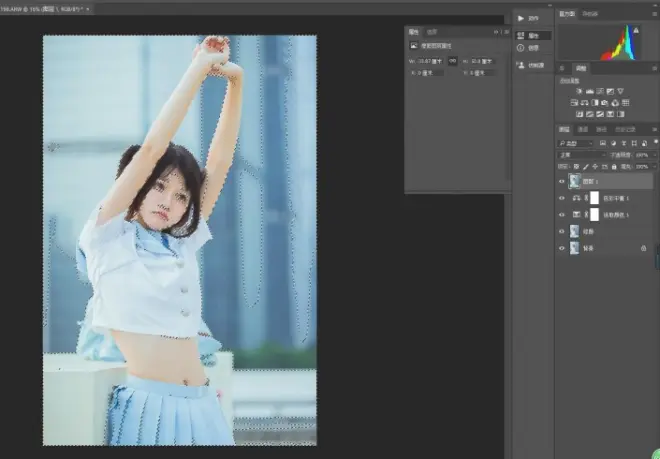The image size is (660, 459).
Task: Expand the layer opacity dropdown arrow
Action: click(x=654, y=155)
